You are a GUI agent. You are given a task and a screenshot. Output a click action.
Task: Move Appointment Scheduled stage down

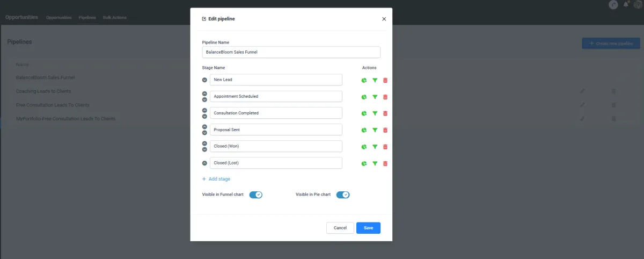coord(204,99)
